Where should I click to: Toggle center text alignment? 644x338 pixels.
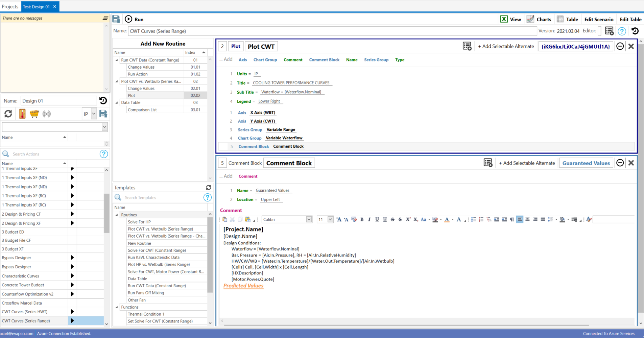[527, 219]
